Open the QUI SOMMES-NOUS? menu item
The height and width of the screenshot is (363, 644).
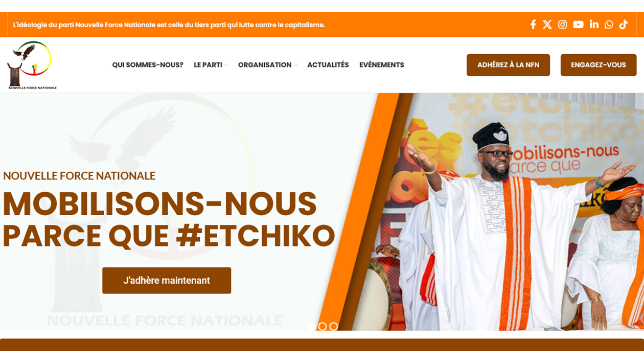[x=148, y=65]
